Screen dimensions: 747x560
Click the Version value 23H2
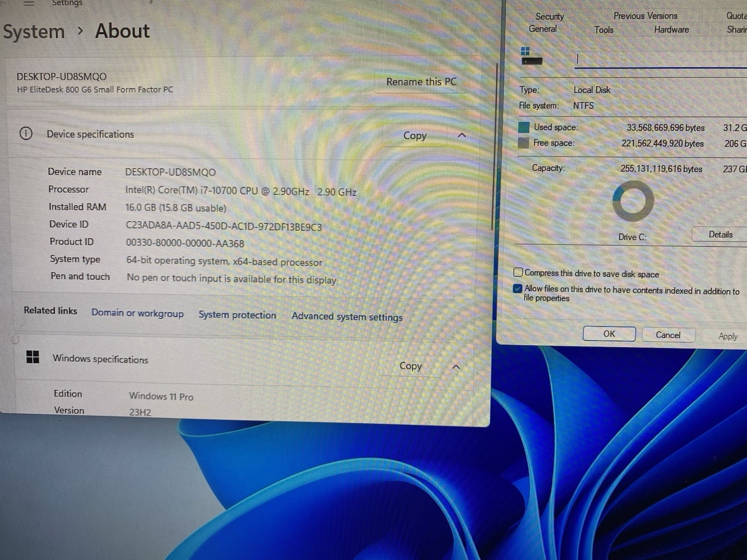(140, 412)
